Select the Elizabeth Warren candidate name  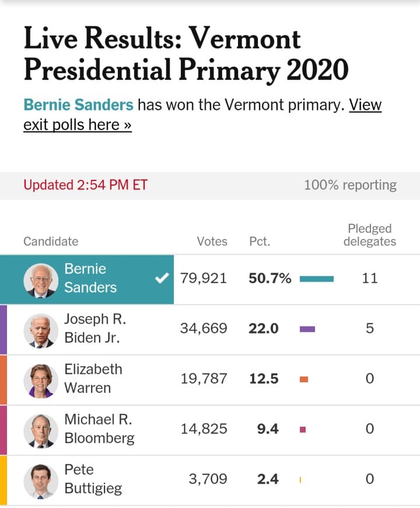point(93,378)
